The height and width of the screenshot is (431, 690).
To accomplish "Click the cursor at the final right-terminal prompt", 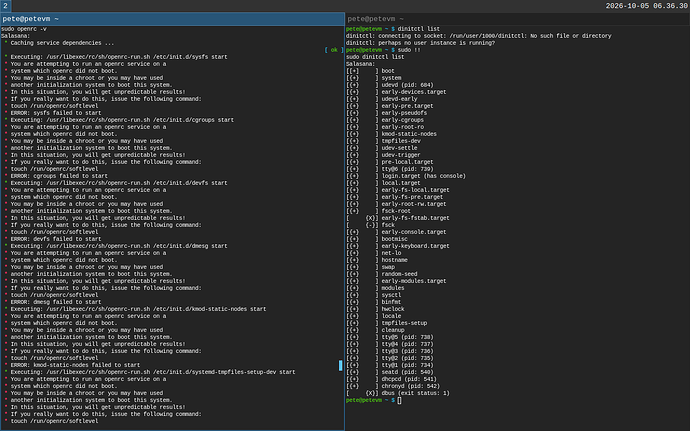I will 399,400.
